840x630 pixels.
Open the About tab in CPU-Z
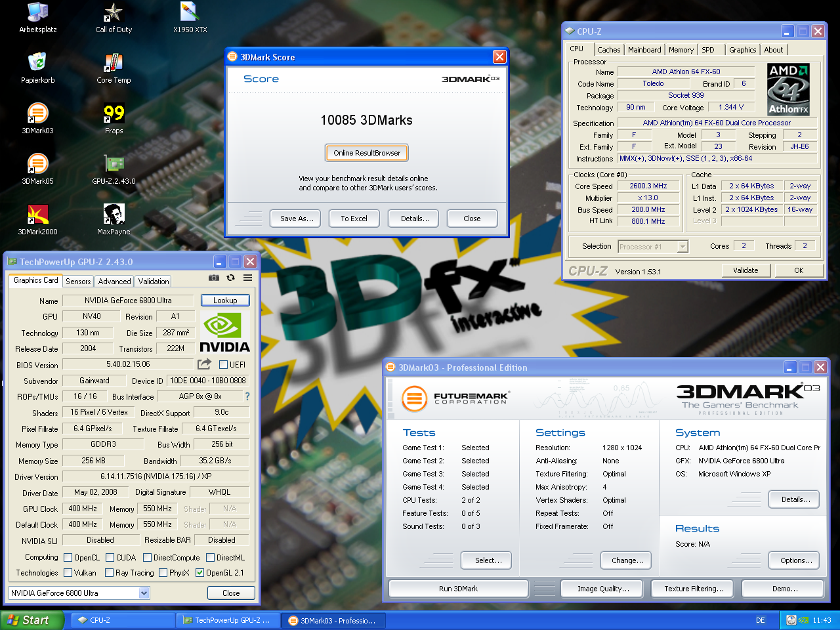[773, 50]
